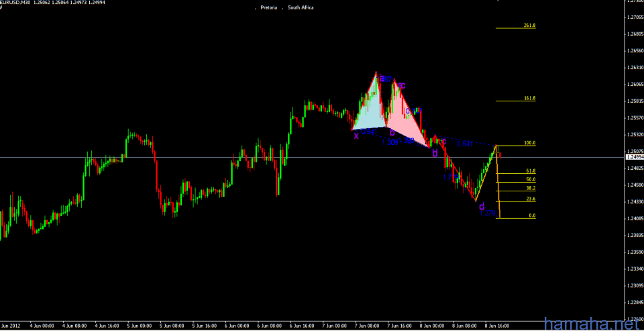Viewport: 644px width, 331px height.
Task: Click the 1.23590 price scale value
Action: coord(635,252)
